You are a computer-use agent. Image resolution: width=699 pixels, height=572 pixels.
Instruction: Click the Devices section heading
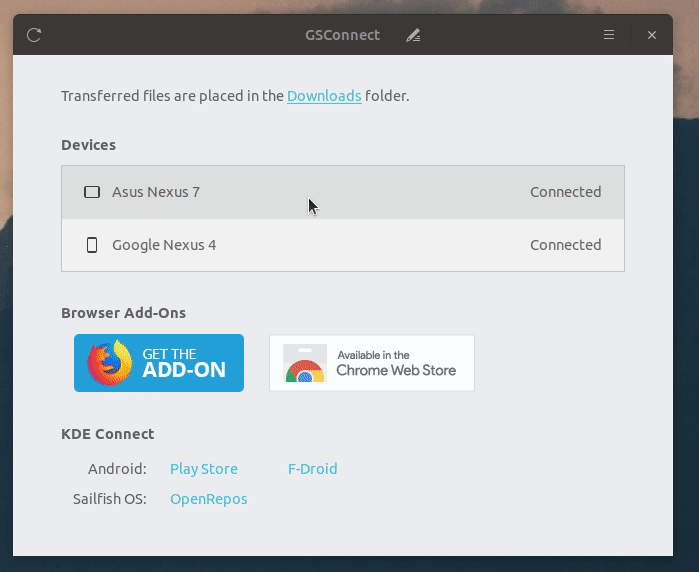88,145
